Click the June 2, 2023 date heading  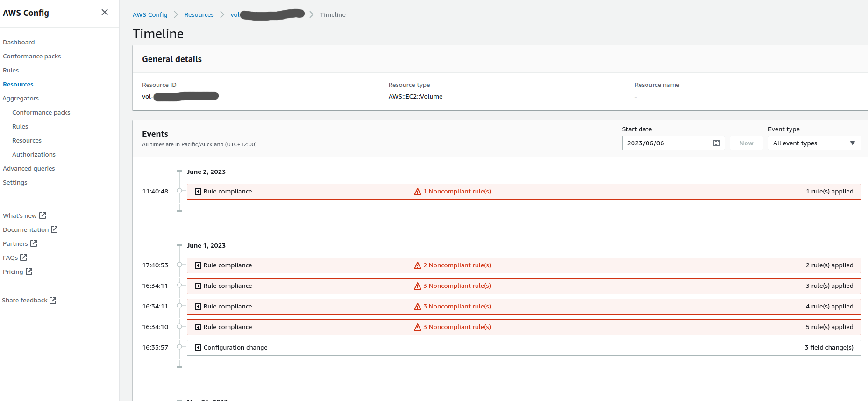(206, 172)
